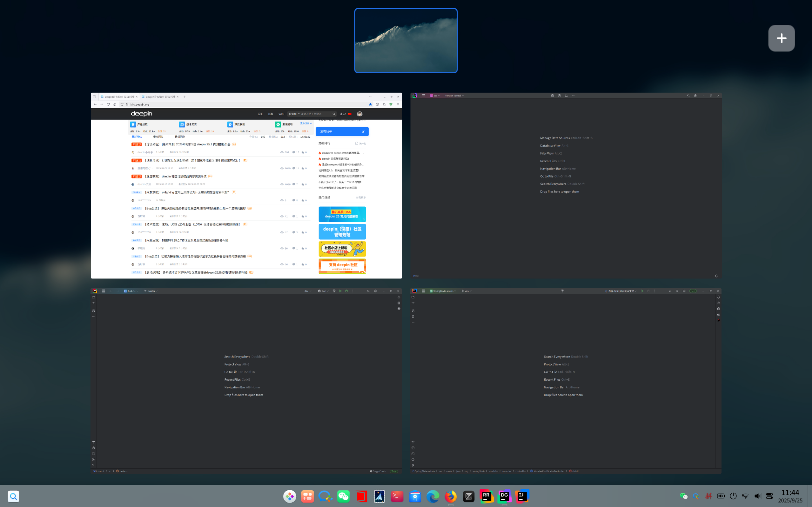Open DataGrip from the dock

point(504,496)
